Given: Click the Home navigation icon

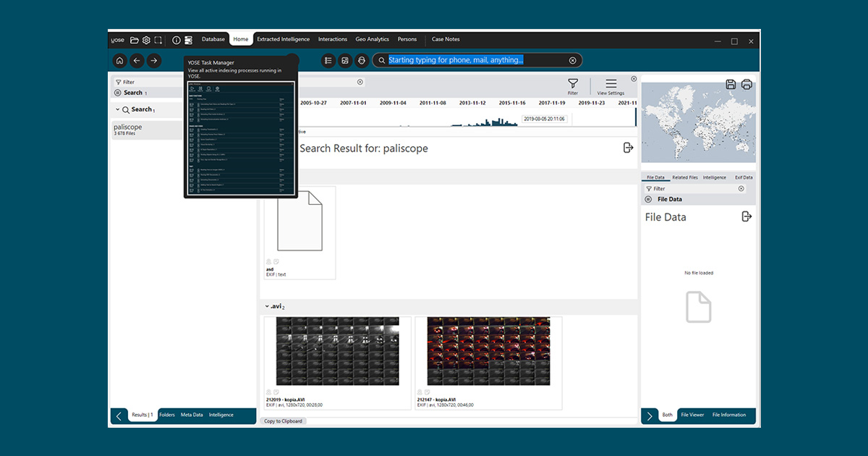Looking at the screenshot, I should click(x=120, y=61).
